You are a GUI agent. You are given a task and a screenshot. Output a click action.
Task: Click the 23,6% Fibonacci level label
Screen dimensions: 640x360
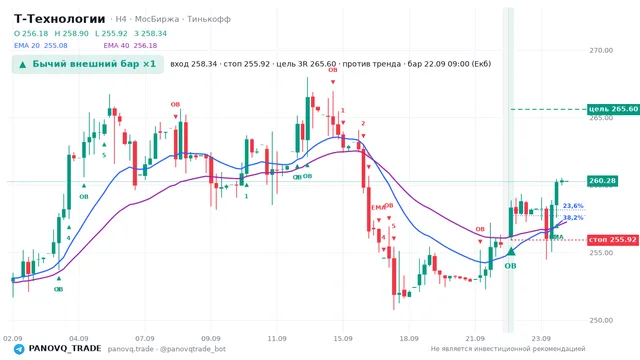[573, 206]
